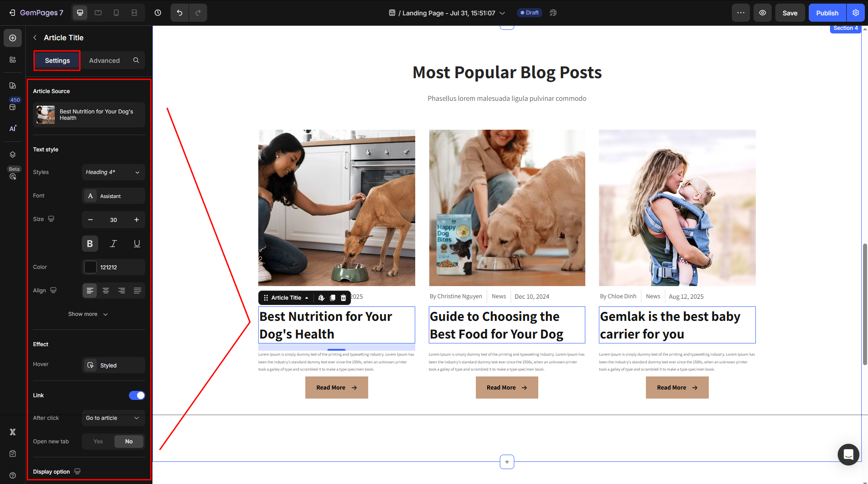Viewport: 868px width, 484px height.
Task: Publish the landing page
Action: [827, 13]
